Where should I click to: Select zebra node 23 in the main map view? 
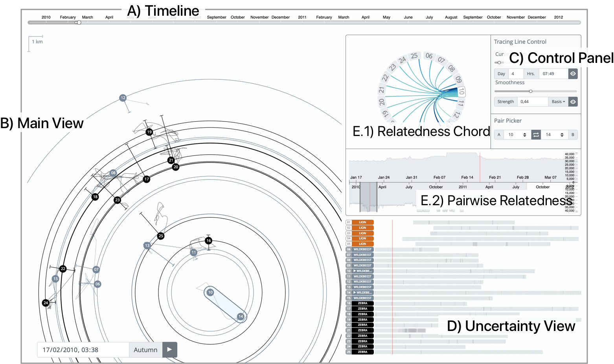117,200
